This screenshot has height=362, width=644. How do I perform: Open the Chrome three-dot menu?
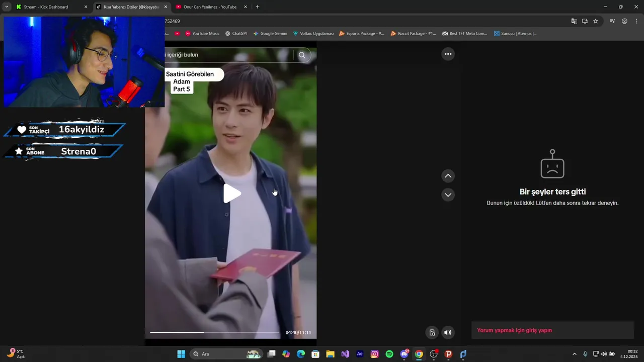pyautogui.click(x=636, y=21)
